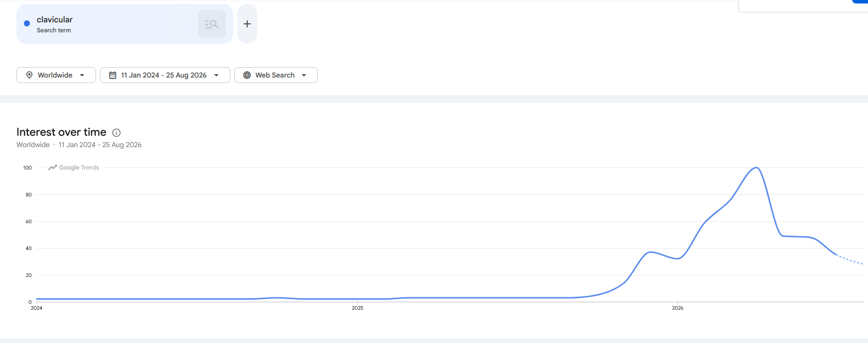Click the Interest over time heading

61,132
